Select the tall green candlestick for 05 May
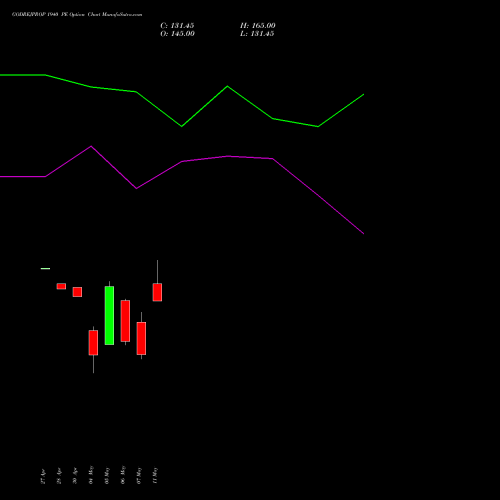 click(x=109, y=315)
